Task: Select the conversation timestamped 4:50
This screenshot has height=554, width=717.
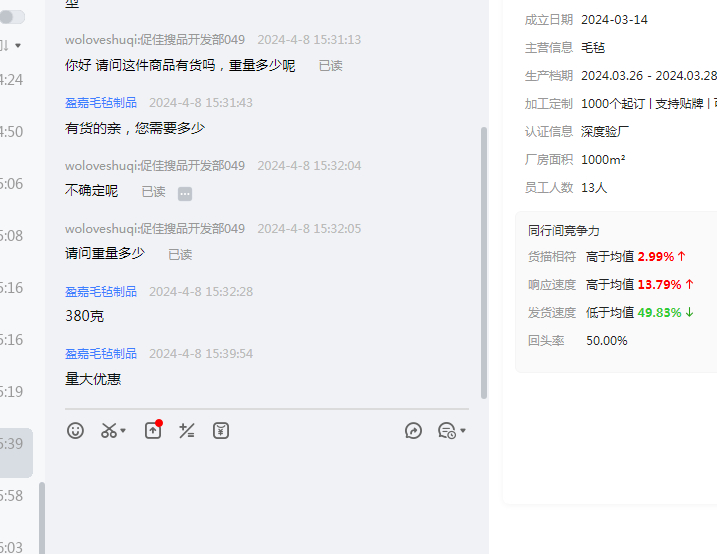Action: [11, 132]
